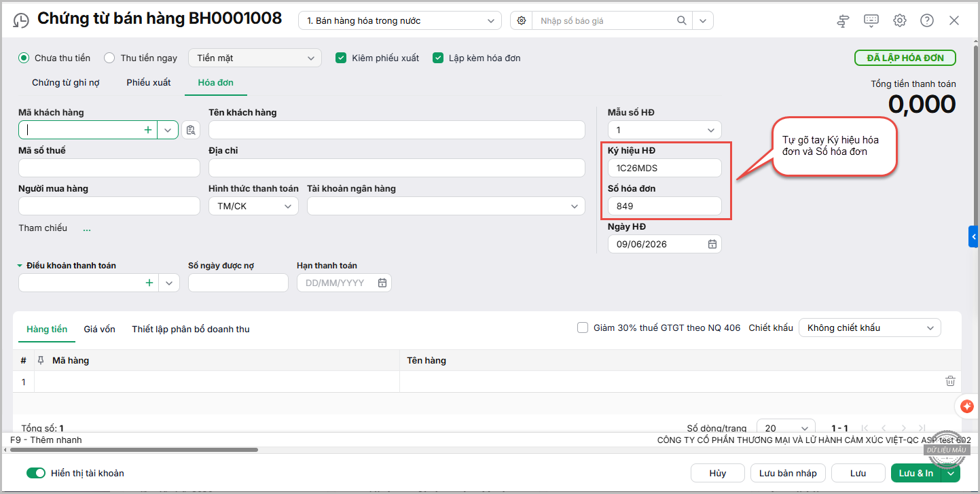Open calendar picker for Ngày HĐ

pyautogui.click(x=712, y=244)
